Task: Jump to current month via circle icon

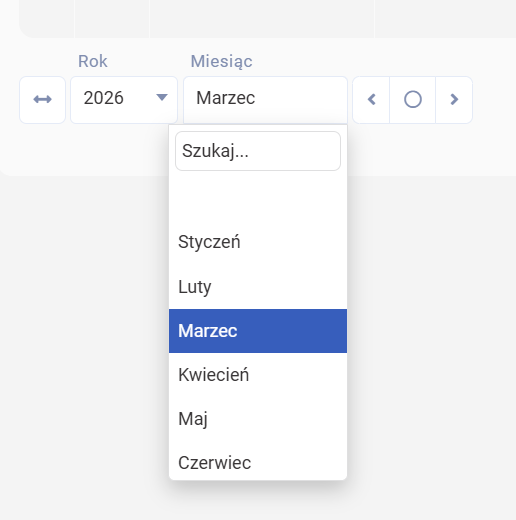Action: pyautogui.click(x=413, y=99)
